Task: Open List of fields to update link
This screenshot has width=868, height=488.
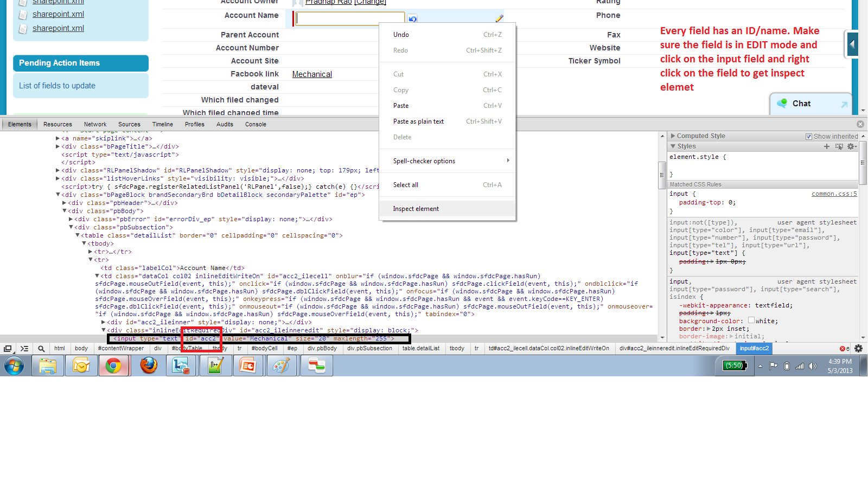Action: 57,86
